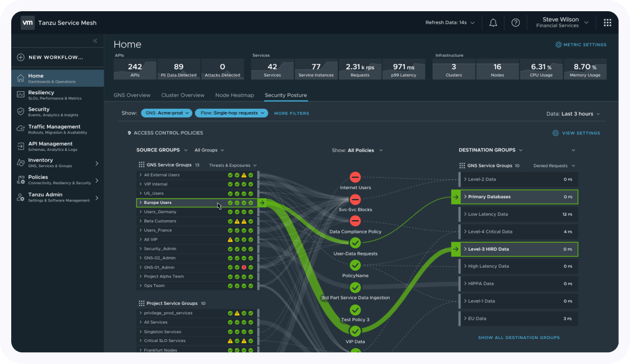Open the Threats & Exposures dropdown
The width and height of the screenshot is (630, 364).
point(233,166)
